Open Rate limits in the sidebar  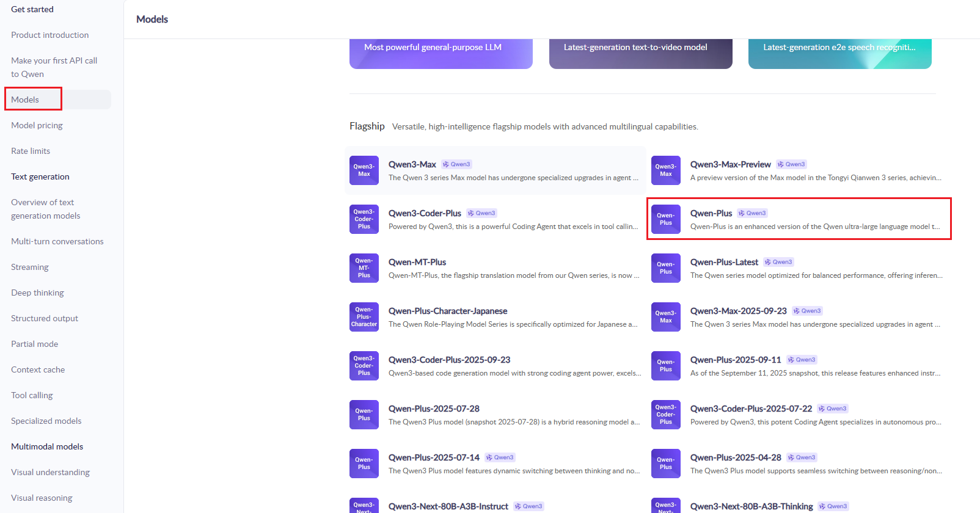(31, 151)
